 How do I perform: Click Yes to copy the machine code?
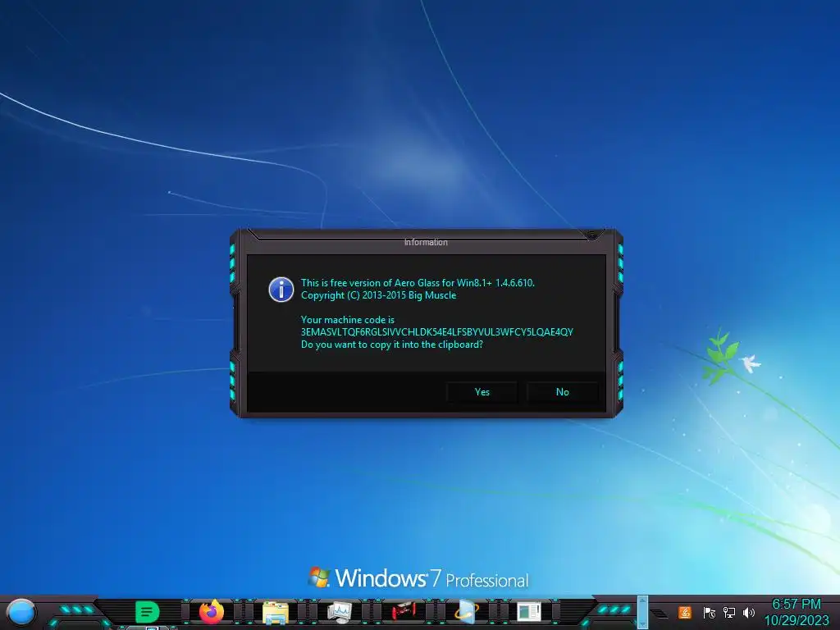[482, 391]
